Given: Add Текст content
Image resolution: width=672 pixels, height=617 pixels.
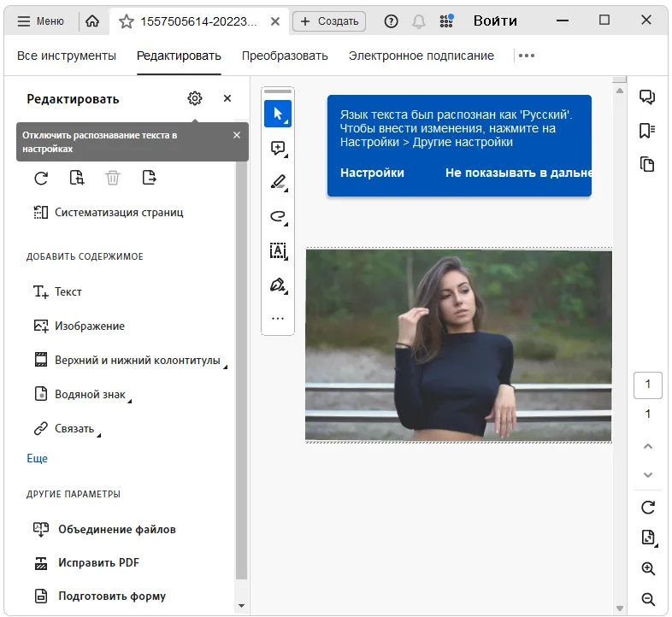Looking at the screenshot, I should click(x=58, y=291).
